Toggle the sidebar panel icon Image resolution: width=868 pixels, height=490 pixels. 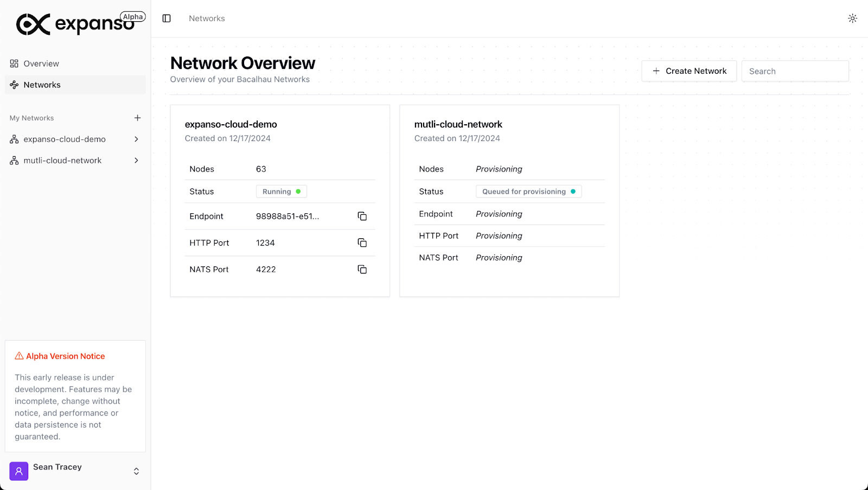click(x=167, y=18)
